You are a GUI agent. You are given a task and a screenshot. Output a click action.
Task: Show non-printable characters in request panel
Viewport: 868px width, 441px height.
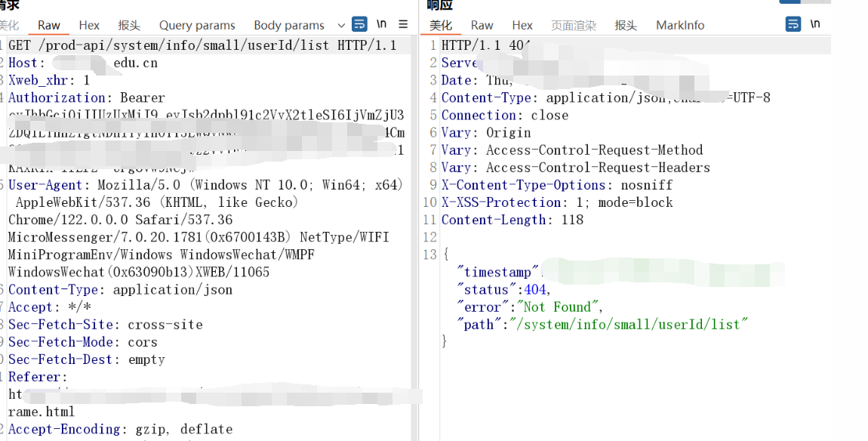coord(382,24)
